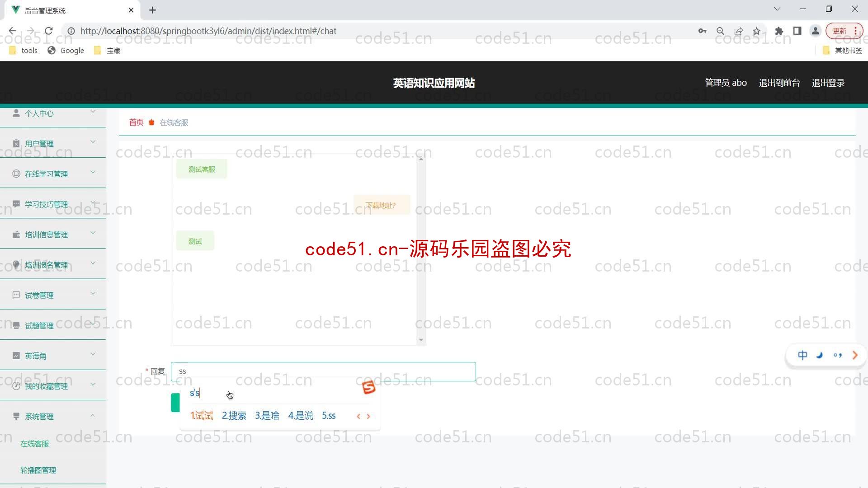Expand 个人中心 menu
Screen dimensions: 868x488
53,113
